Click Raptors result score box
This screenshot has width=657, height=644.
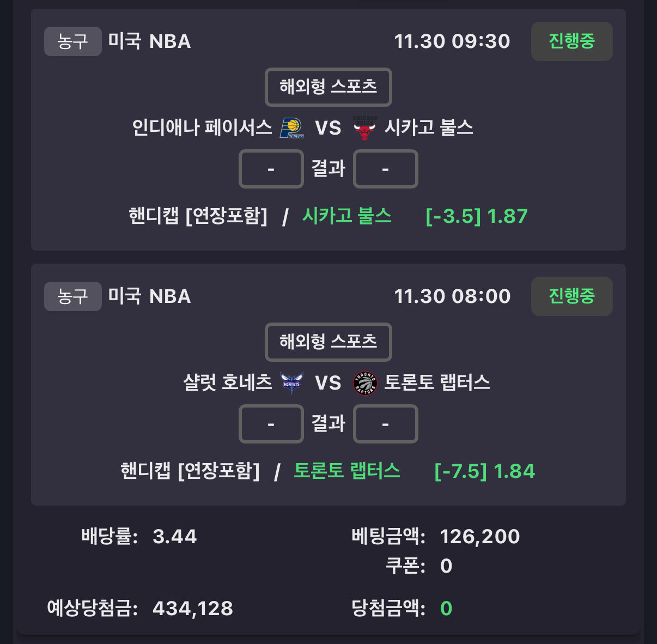[x=385, y=424]
